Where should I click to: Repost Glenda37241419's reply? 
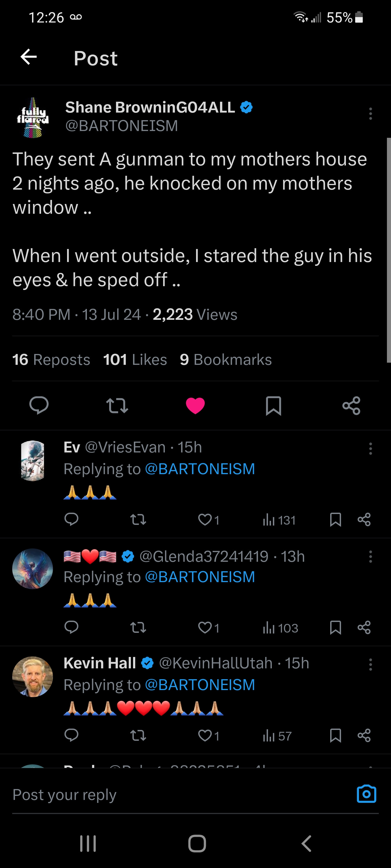pos(138,627)
